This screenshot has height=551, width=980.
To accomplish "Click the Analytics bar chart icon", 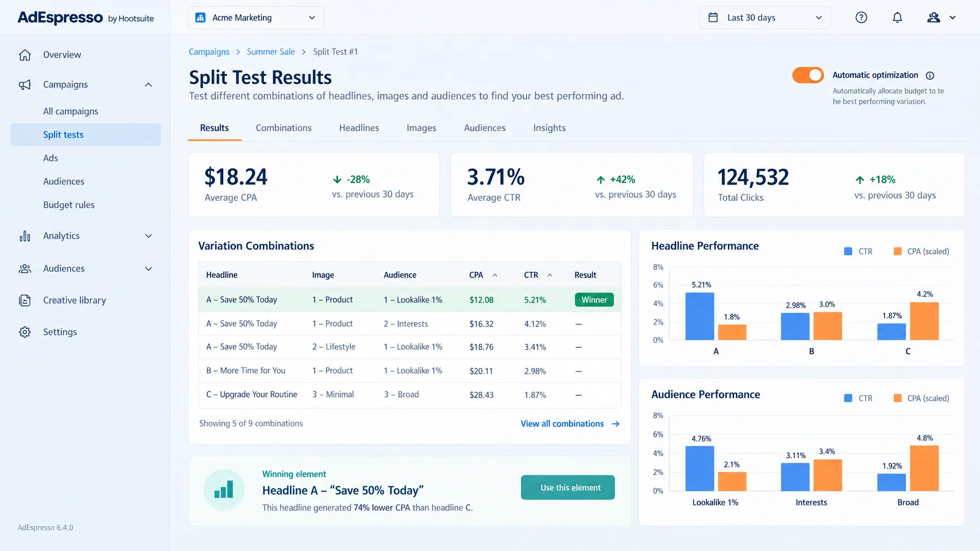I will pyautogui.click(x=25, y=236).
